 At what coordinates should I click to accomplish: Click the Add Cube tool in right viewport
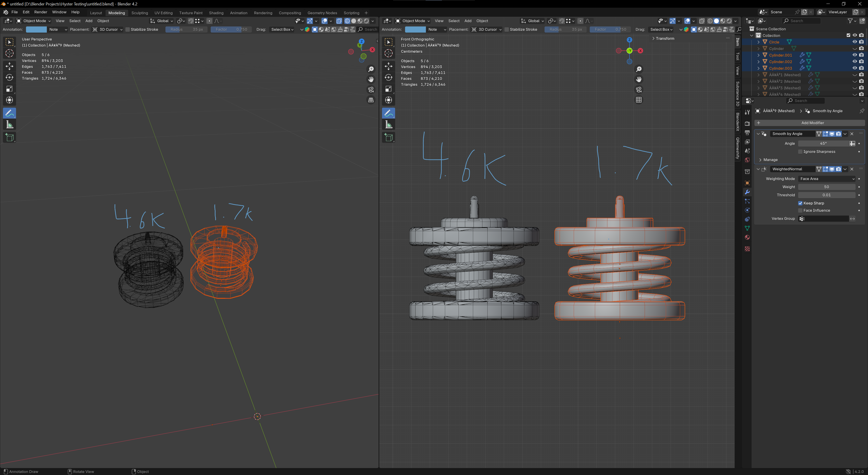(x=389, y=138)
